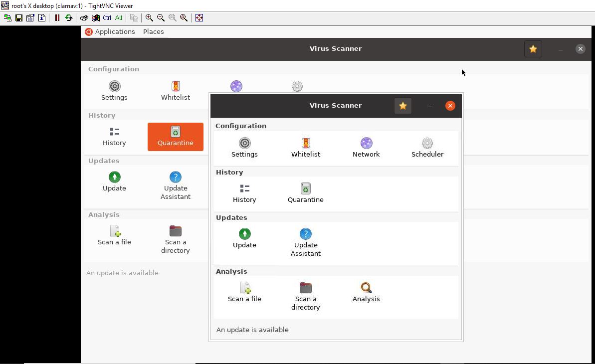595x364 pixels.
Task: Toggle the Ctrl key in VNC toolbar
Action: (x=107, y=18)
